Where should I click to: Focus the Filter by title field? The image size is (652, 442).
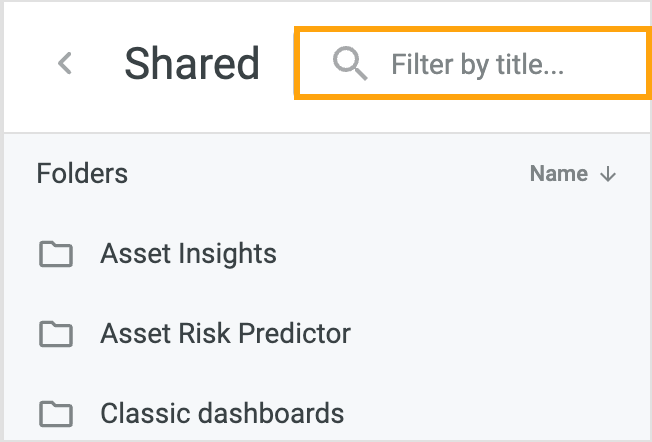[x=473, y=64]
